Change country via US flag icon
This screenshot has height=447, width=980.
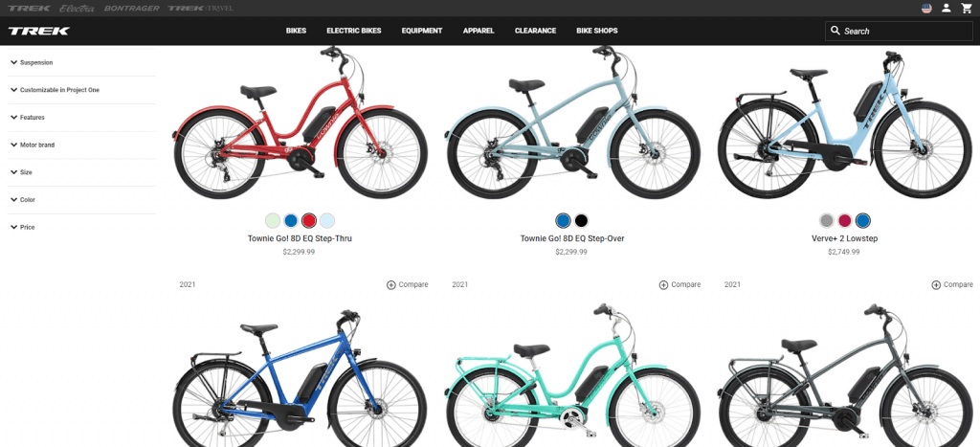(926, 8)
